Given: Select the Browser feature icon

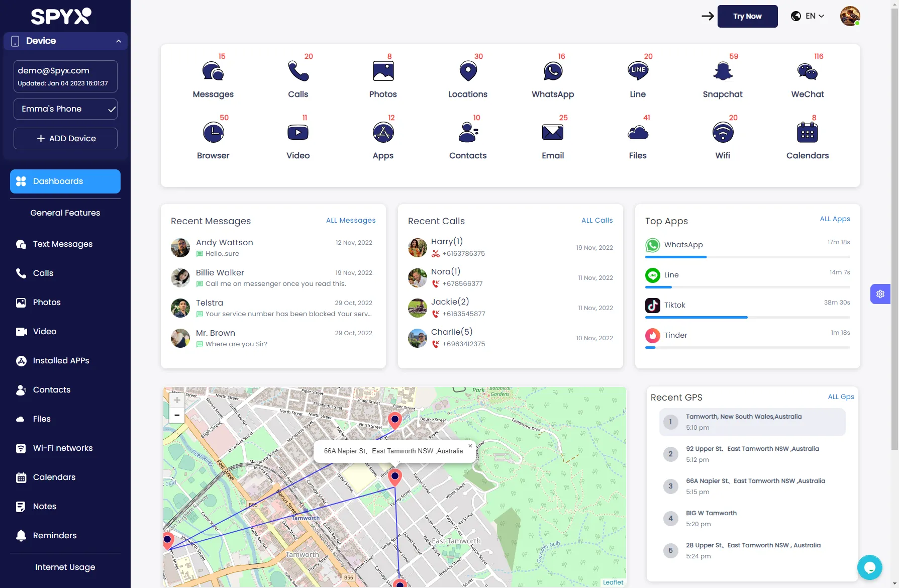Looking at the screenshot, I should (213, 132).
